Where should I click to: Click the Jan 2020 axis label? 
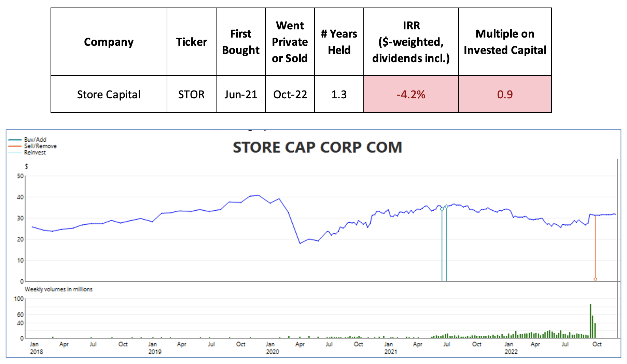pyautogui.click(x=272, y=348)
